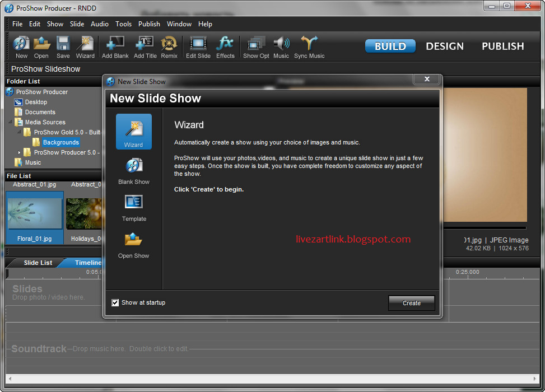Click the Music folder icon in Folder List
The width and height of the screenshot is (545, 392).
[18, 162]
